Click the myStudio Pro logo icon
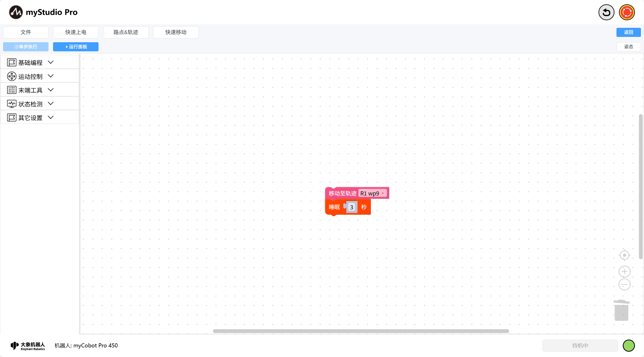Screen dimensions: 644x357 click(16, 12)
